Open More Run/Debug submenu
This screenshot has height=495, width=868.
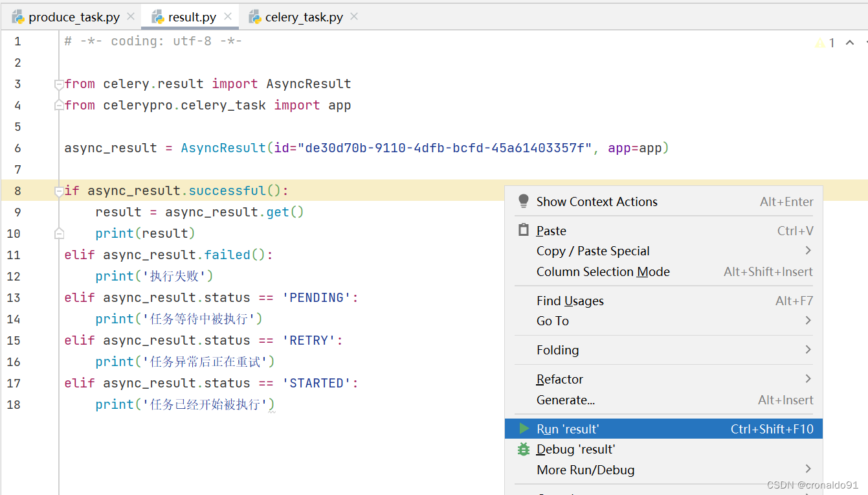click(x=663, y=470)
